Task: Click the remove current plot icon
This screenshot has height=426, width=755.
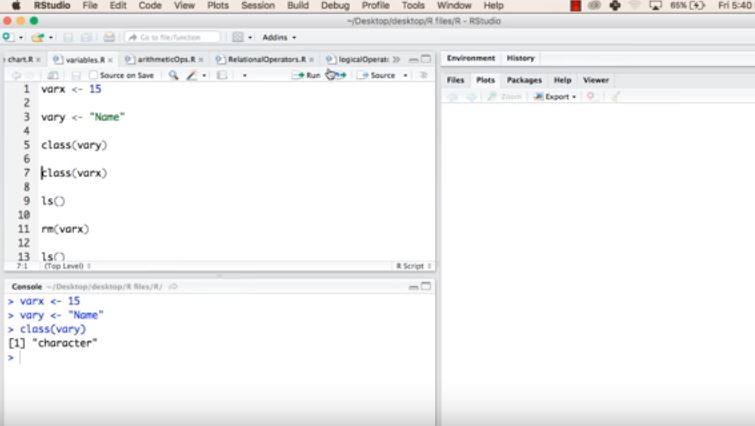Action: point(591,96)
